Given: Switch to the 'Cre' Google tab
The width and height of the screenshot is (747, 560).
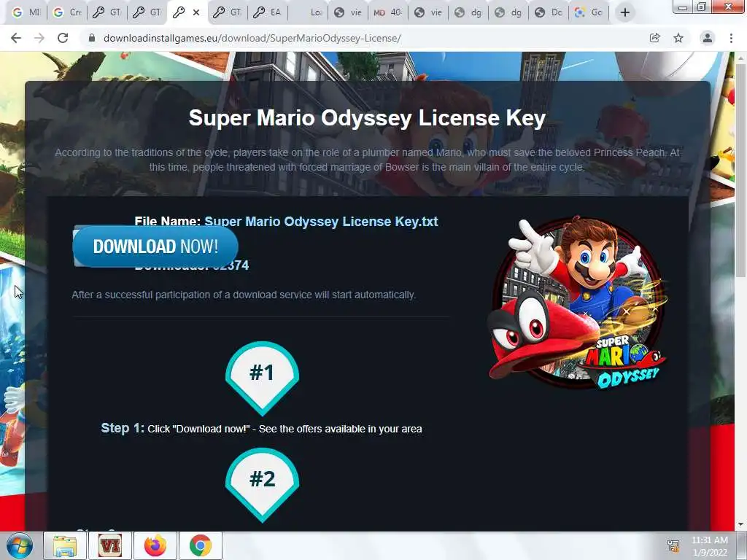Looking at the screenshot, I should 67,12.
